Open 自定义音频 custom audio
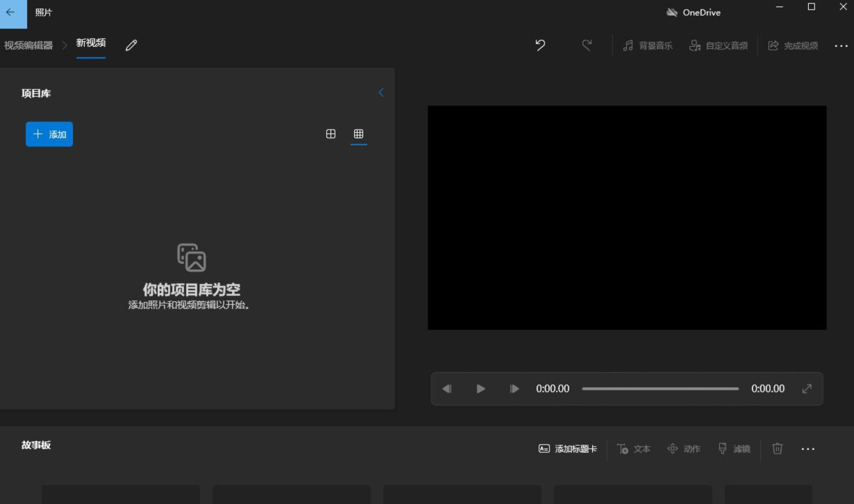Screen dimensions: 854x504 (718, 46)
